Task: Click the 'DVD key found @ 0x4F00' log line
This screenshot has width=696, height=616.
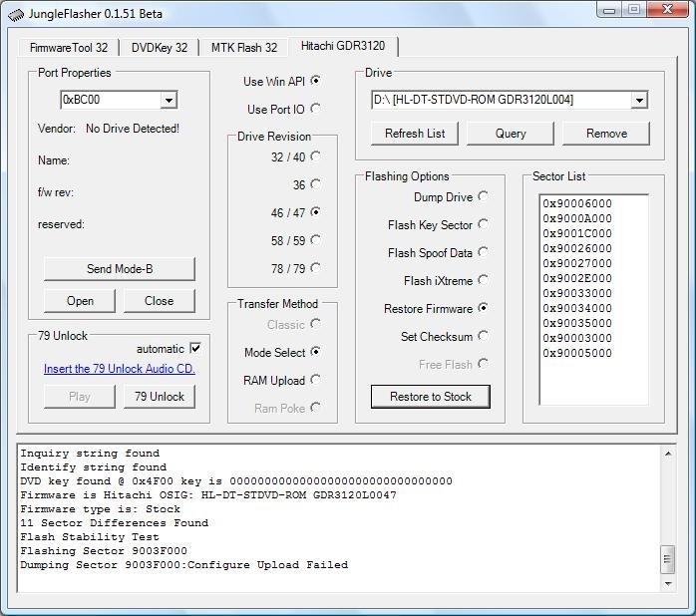Action: (x=236, y=481)
